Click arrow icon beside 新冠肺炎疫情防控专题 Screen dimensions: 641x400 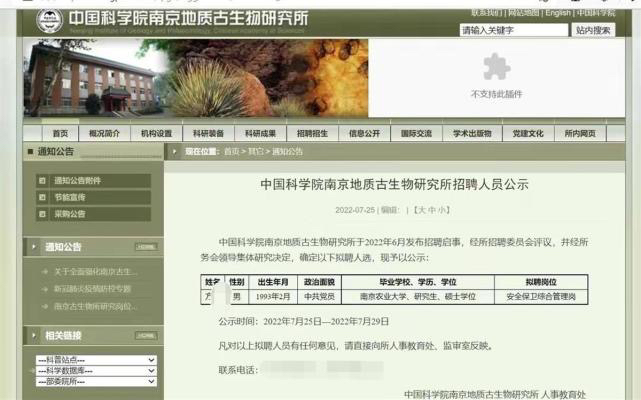coord(44,289)
